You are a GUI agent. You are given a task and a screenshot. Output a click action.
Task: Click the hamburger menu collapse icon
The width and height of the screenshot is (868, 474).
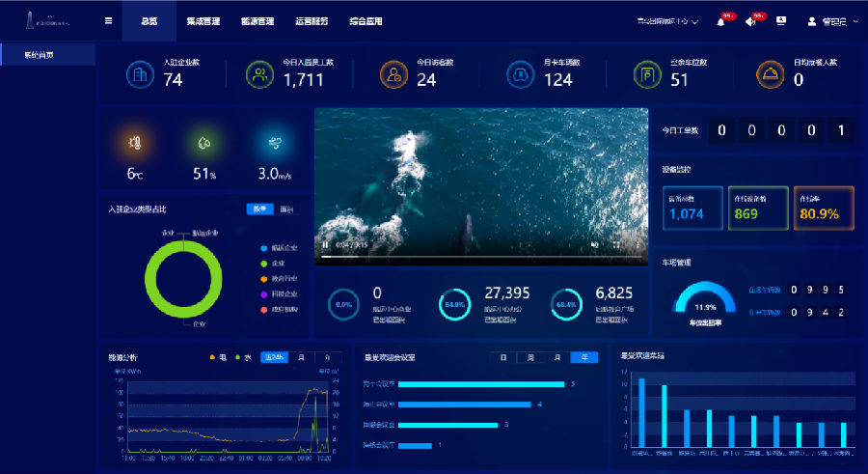108,20
